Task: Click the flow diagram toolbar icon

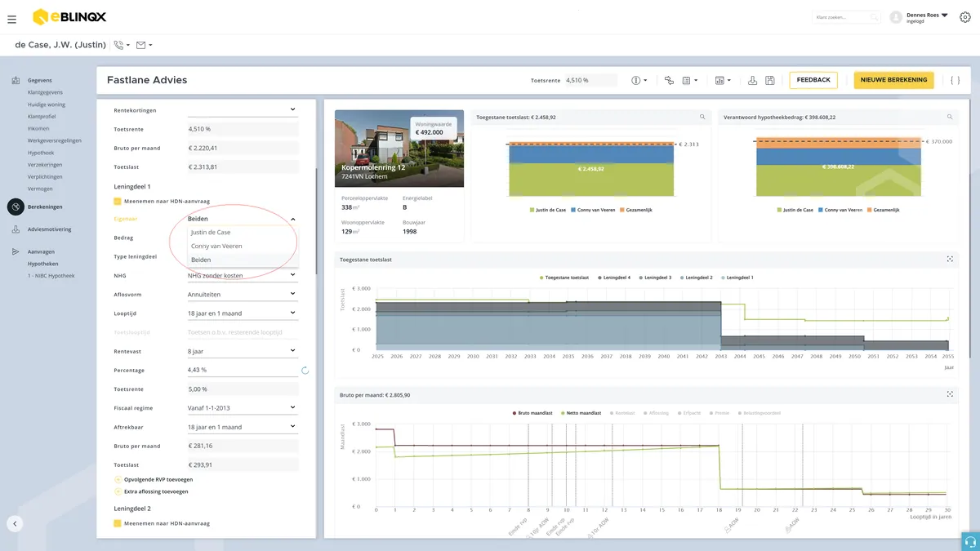Action: click(669, 80)
